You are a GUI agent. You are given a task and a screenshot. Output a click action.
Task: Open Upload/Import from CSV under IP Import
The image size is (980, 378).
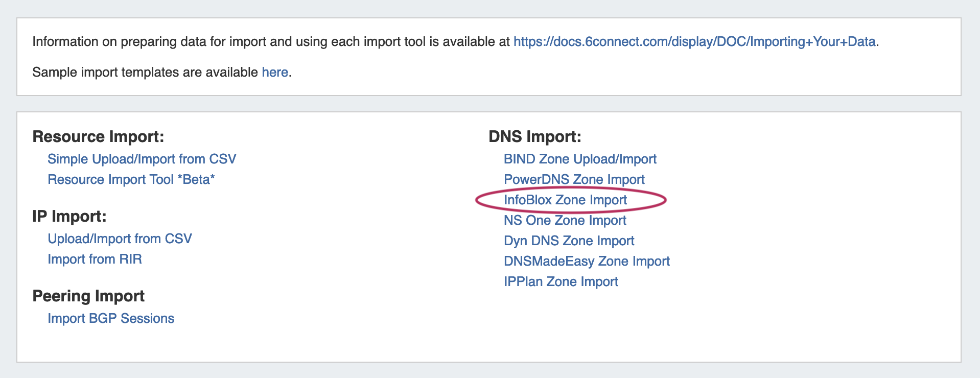[x=120, y=239]
